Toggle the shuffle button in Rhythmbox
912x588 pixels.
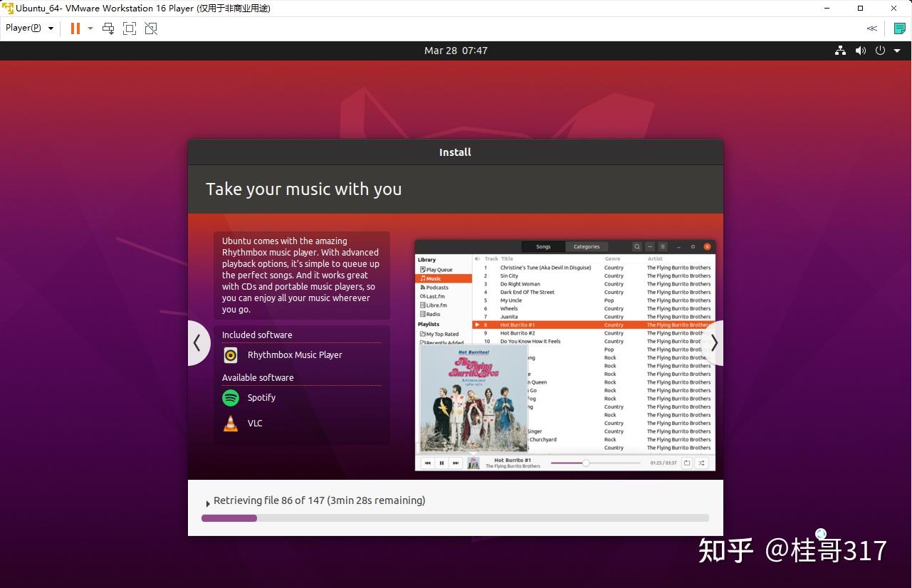[x=701, y=463]
